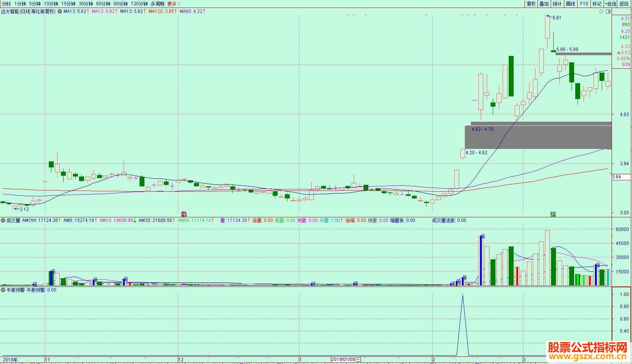
Task: Select the 10分钟 period tab
Action: pos(51,4)
